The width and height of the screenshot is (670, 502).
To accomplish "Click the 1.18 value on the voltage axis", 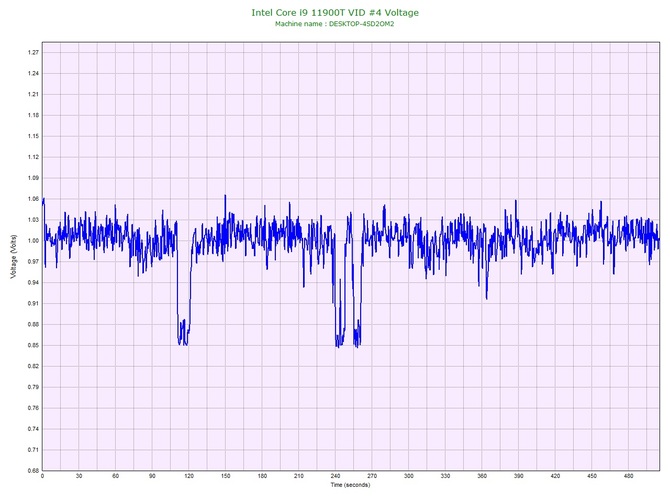I will point(33,115).
